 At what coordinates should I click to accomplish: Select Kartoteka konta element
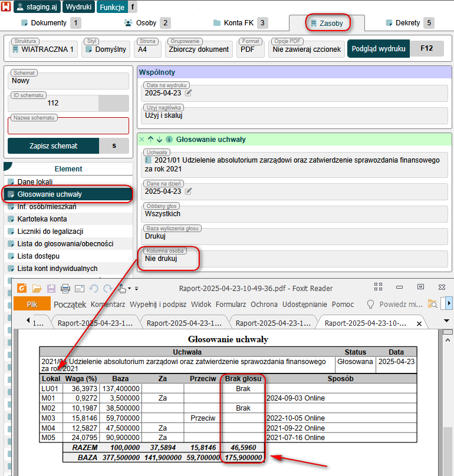(x=68, y=219)
